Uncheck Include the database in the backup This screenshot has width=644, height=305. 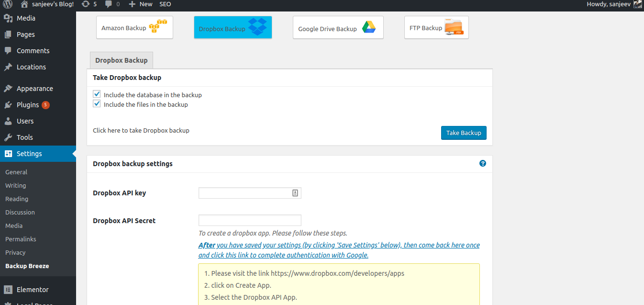(x=97, y=94)
